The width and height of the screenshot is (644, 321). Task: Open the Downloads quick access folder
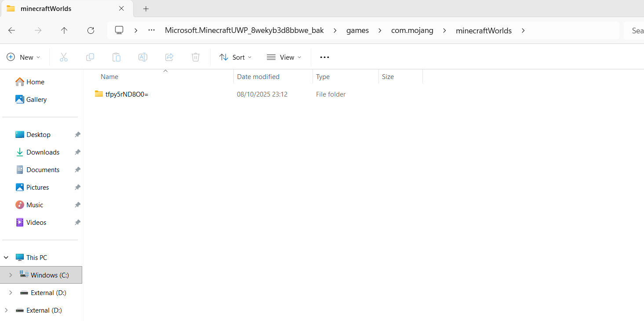pos(43,152)
